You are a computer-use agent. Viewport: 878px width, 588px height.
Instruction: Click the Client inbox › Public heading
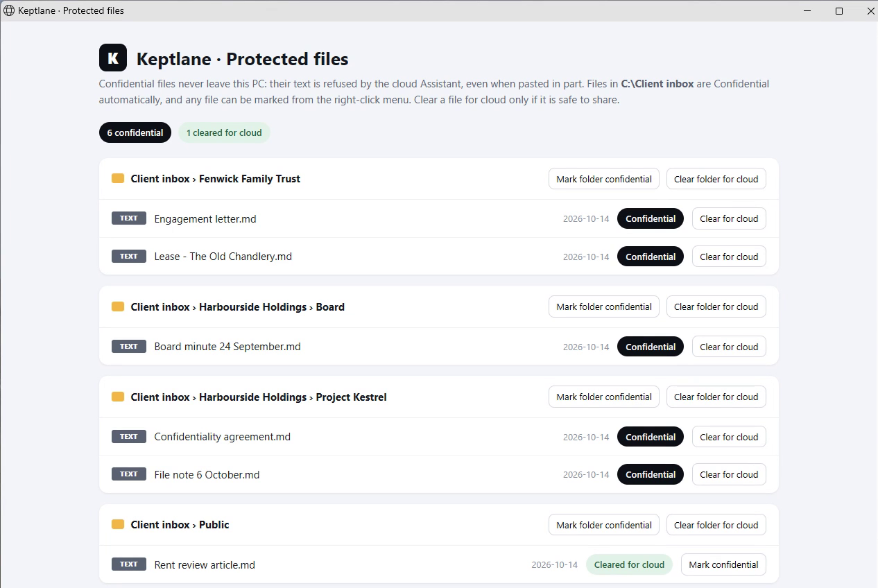pos(180,524)
